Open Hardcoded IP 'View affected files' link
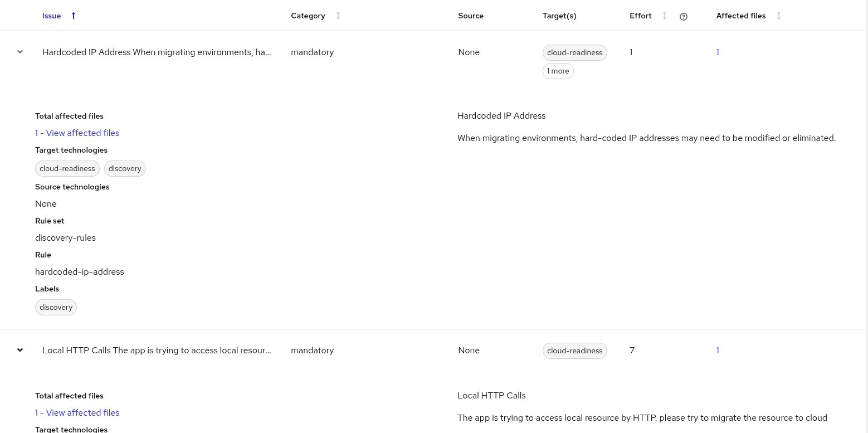 (77, 133)
